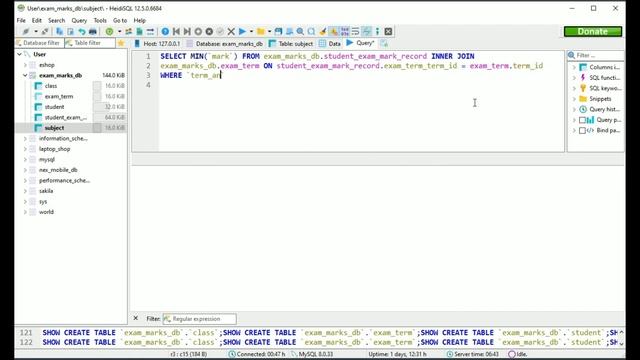The image size is (640, 360).
Task: Click the Copy toolbar icon
Action: [60, 31]
